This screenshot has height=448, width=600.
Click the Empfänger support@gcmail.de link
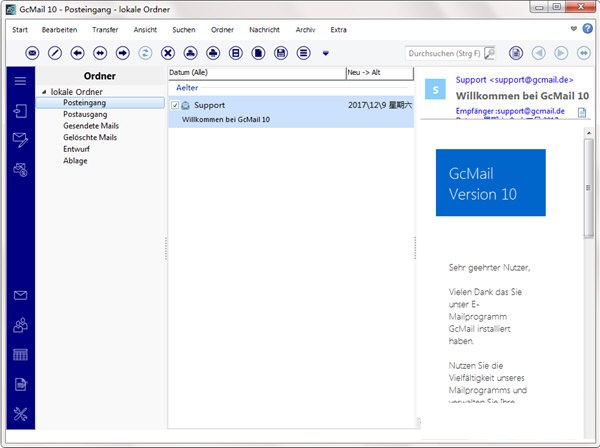tap(510, 111)
